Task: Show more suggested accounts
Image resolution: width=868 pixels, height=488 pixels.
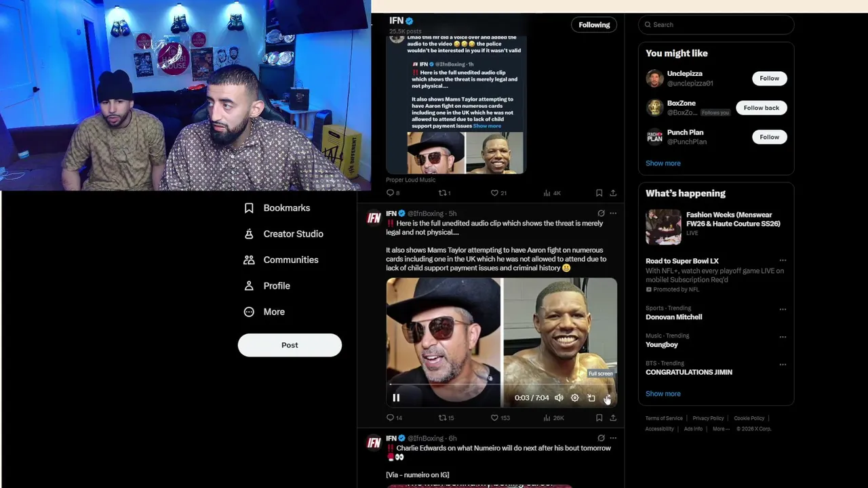Action: click(x=663, y=163)
